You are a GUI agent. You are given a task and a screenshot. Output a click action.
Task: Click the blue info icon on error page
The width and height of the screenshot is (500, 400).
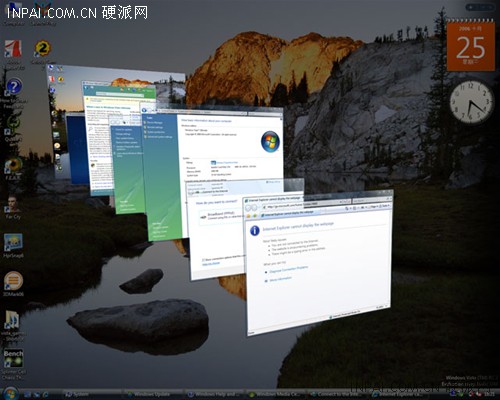tap(254, 230)
